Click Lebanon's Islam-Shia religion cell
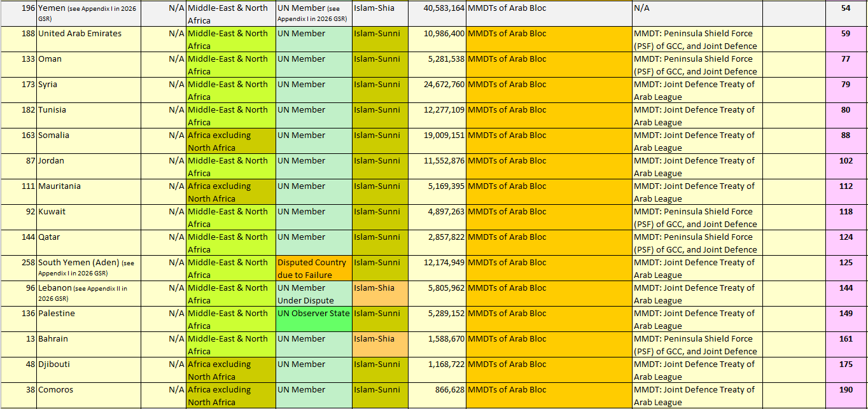Screen dimensions: 868x409 pyautogui.click(x=380, y=294)
